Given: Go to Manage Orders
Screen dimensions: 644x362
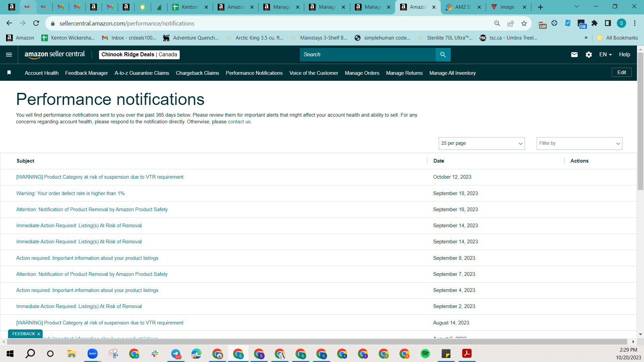Looking at the screenshot, I should [x=362, y=73].
